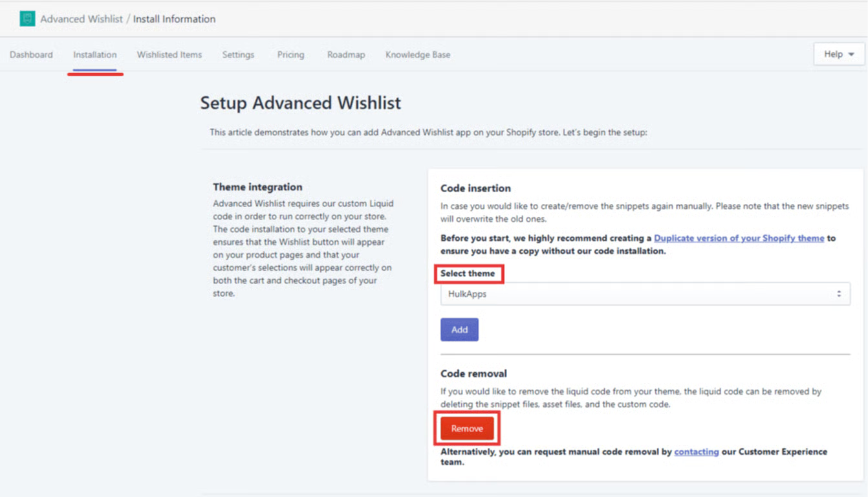Viewport: 868px width, 497px height.
Task: Click the blue Add button
Action: click(x=459, y=329)
